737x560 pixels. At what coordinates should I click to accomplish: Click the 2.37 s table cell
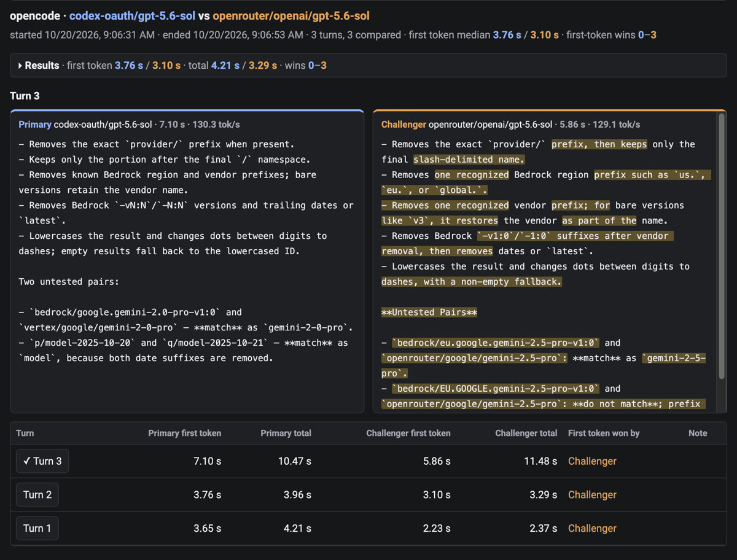click(543, 528)
